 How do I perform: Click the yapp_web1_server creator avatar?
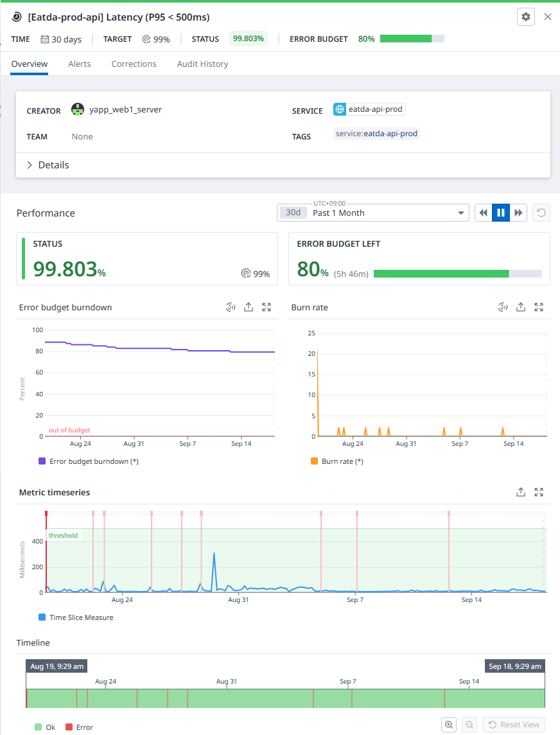point(77,110)
